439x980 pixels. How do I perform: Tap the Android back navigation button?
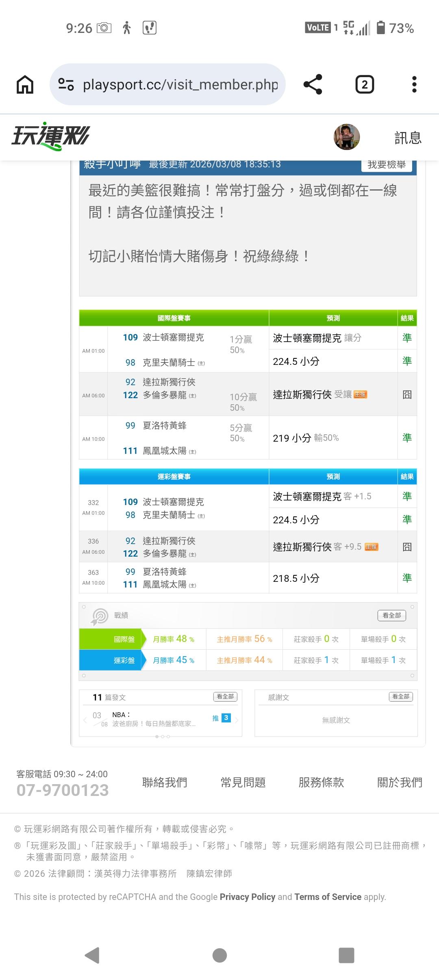(92, 955)
